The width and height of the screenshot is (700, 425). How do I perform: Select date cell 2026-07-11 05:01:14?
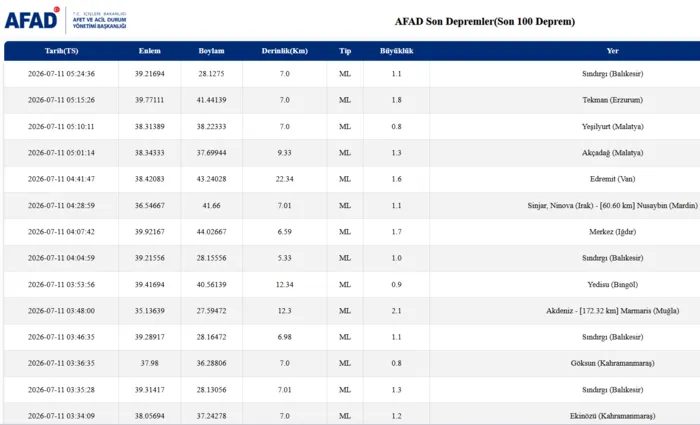coord(61,153)
